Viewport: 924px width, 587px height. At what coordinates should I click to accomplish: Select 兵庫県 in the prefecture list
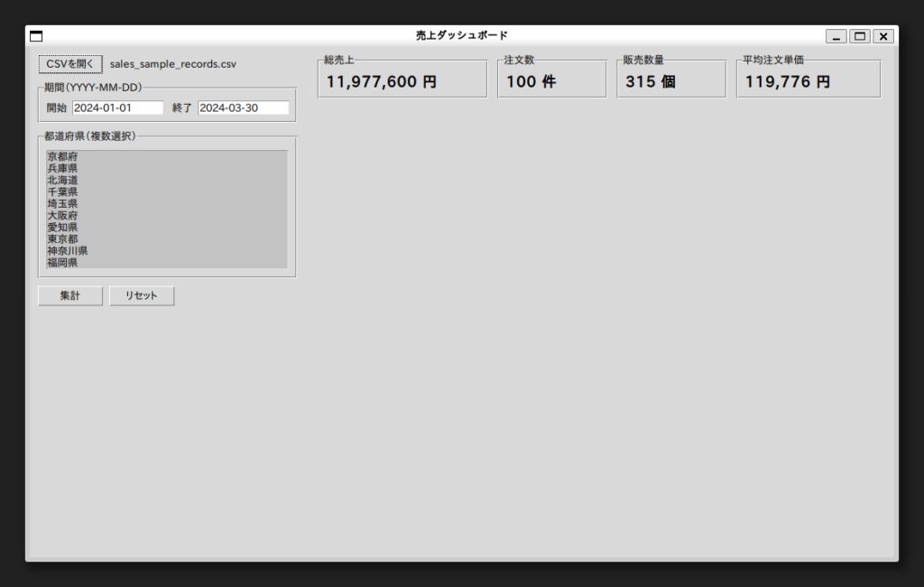[63, 169]
